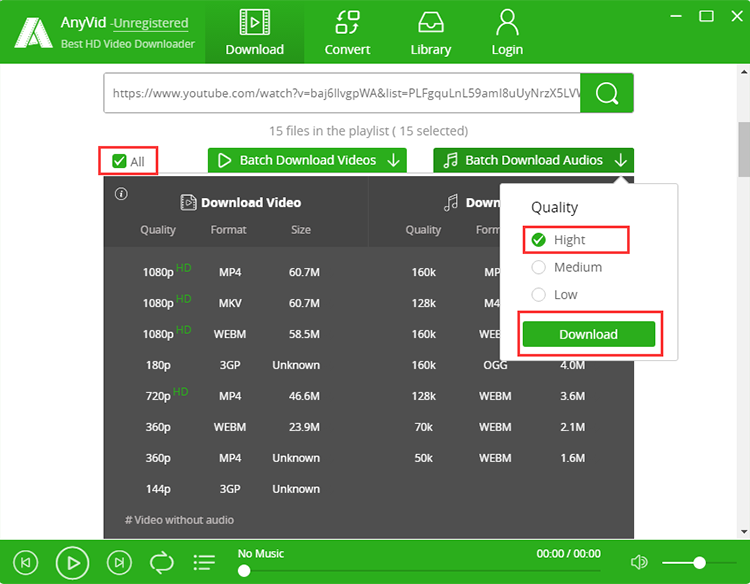Click the vertical scrollbar thumb
750x584 pixels.
(x=744, y=150)
